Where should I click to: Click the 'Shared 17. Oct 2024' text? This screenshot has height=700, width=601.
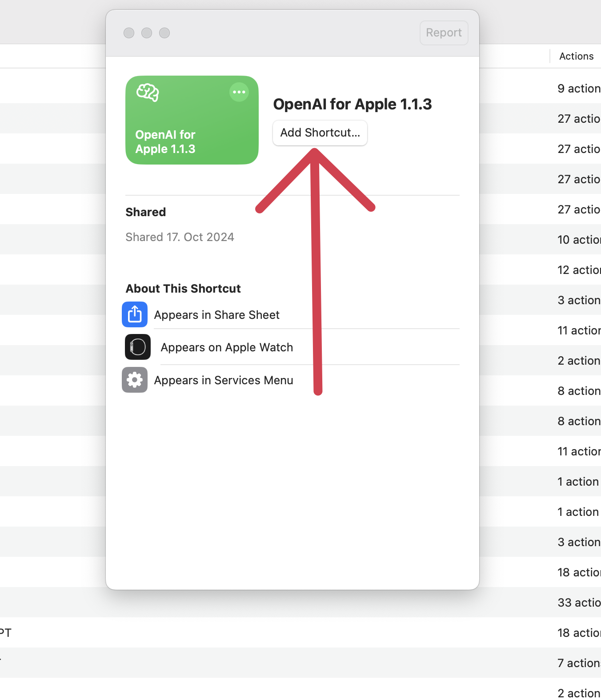(180, 237)
